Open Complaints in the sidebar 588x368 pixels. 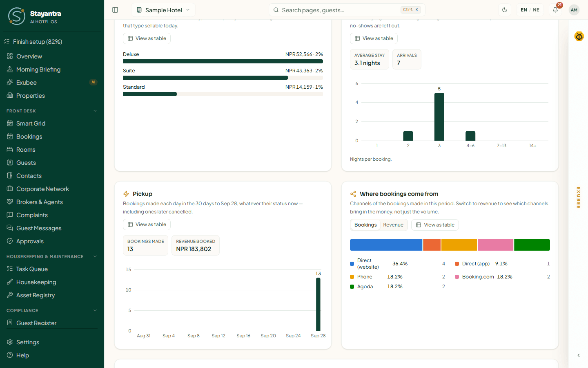click(x=52, y=215)
